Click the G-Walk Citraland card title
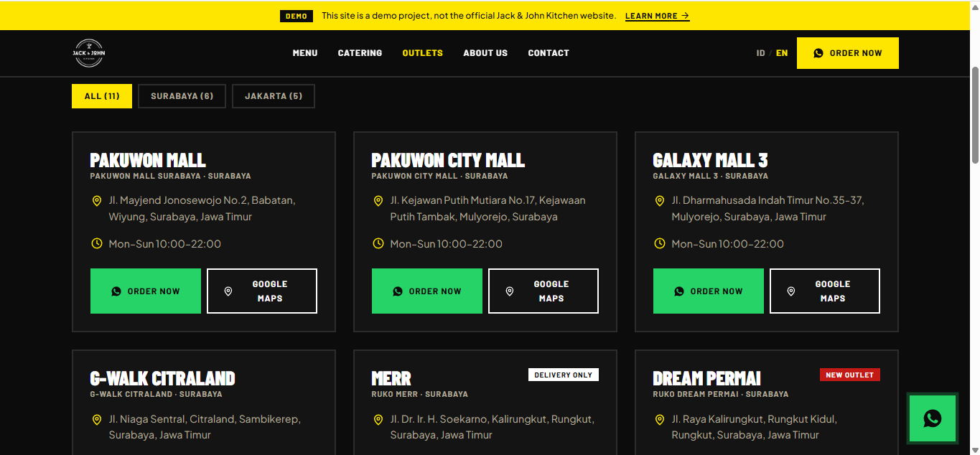The image size is (980, 455). click(x=163, y=378)
